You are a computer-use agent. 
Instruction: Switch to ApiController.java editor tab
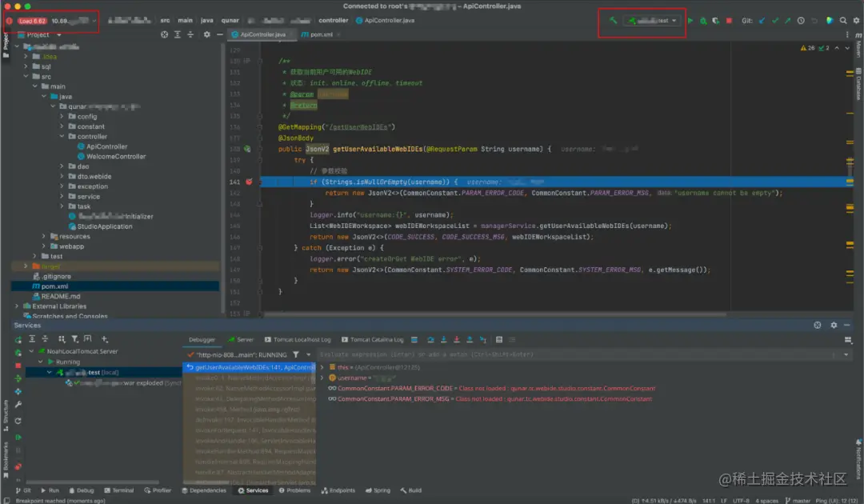[x=262, y=34]
